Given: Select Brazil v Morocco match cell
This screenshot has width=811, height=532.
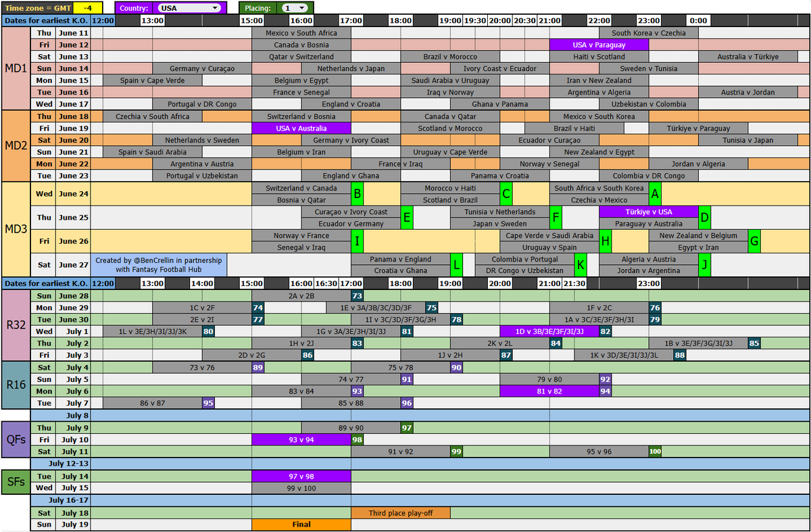Looking at the screenshot, I should click(x=450, y=57).
